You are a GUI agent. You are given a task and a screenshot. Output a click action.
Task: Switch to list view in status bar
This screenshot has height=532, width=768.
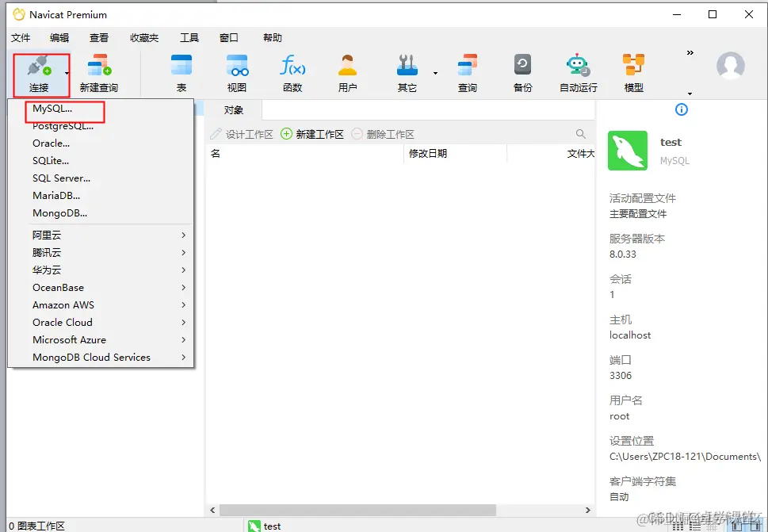pyautogui.click(x=694, y=526)
